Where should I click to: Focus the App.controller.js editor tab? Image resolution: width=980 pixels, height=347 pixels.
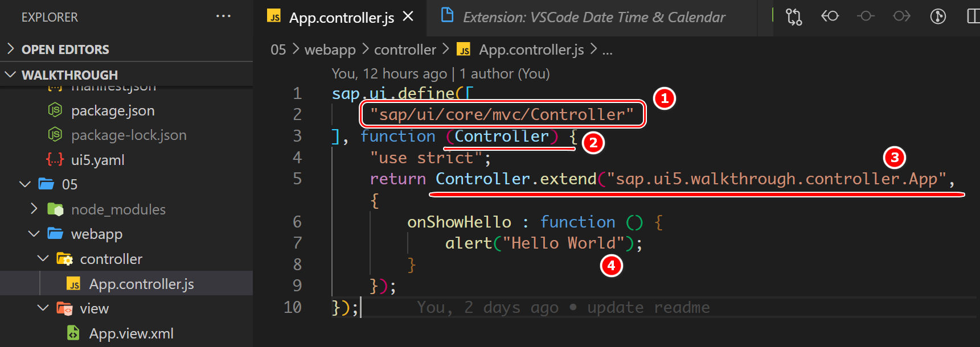339,17
